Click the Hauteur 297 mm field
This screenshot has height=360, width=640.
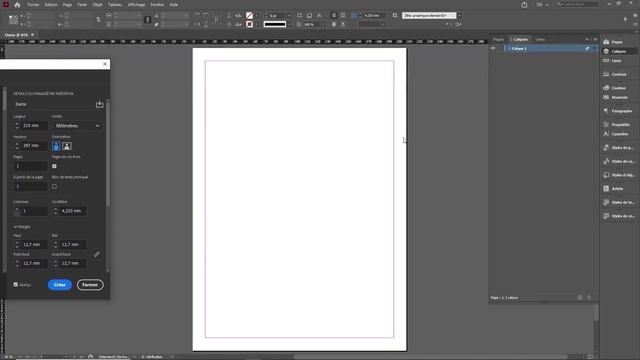tap(34, 146)
